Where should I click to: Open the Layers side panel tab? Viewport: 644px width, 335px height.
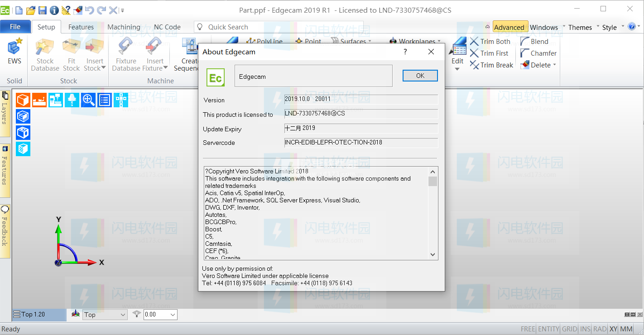click(5, 113)
